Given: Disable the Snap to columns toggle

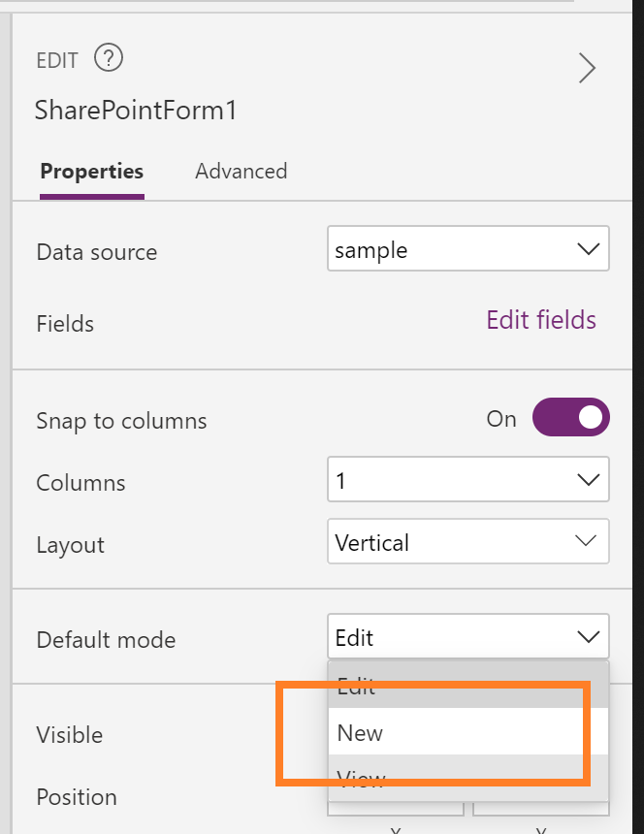Looking at the screenshot, I should [571, 417].
